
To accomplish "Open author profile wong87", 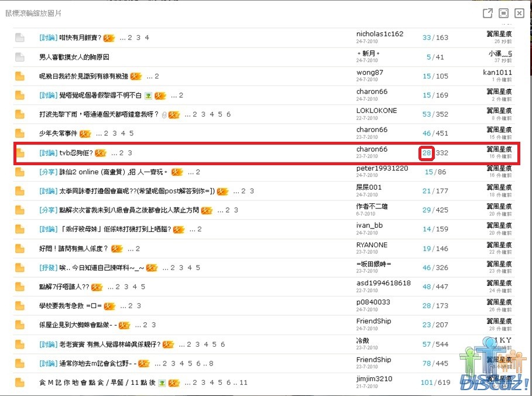I will (x=369, y=73).
